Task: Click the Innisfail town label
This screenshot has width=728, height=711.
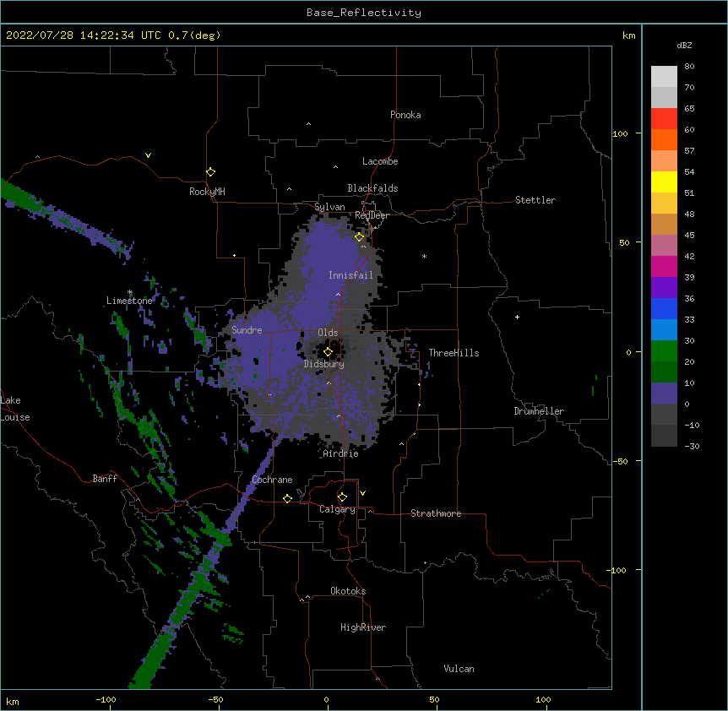Action: pyautogui.click(x=350, y=275)
